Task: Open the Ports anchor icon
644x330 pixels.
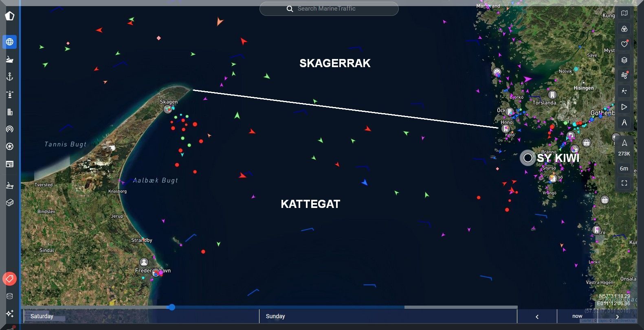Action: (10, 77)
